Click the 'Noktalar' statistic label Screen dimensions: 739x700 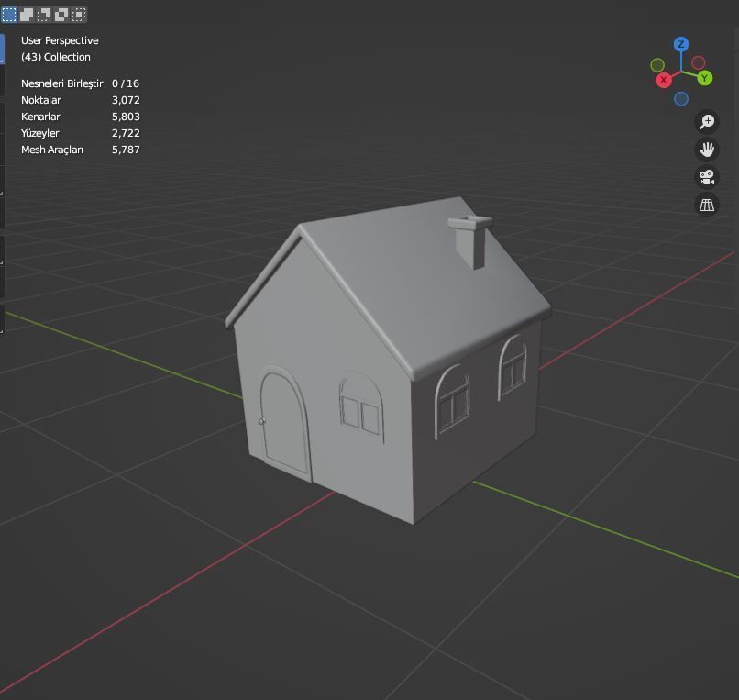(41, 100)
